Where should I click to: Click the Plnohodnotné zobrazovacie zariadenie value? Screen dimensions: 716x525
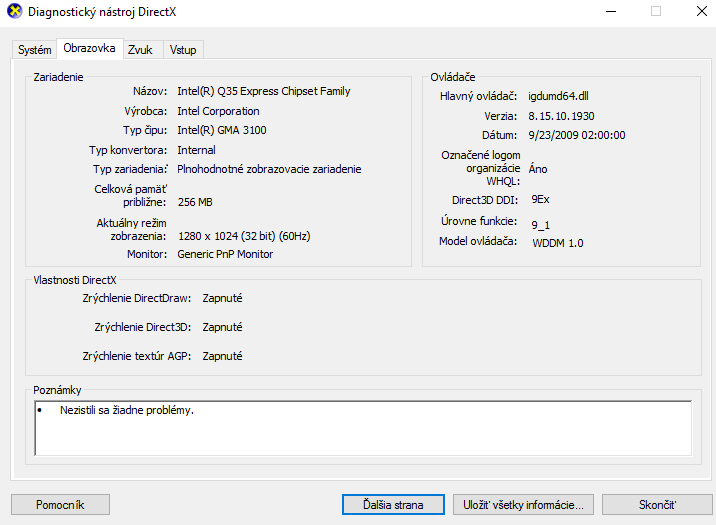[x=269, y=169]
